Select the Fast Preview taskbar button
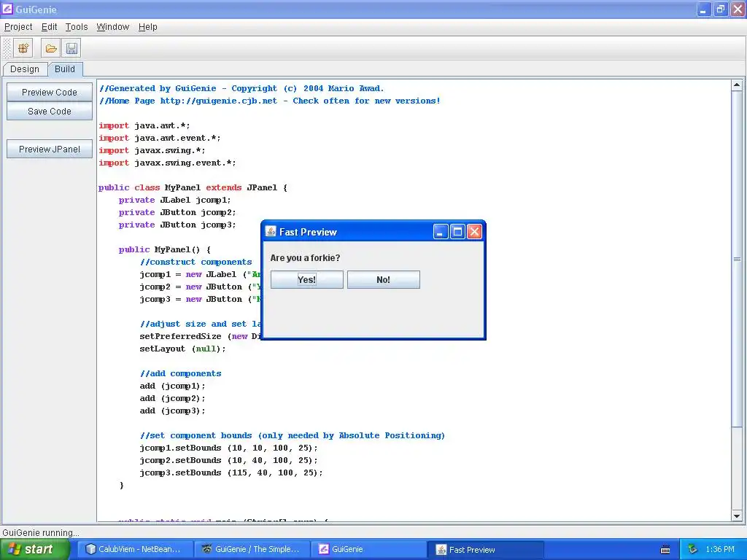The height and width of the screenshot is (560, 747). [486, 550]
